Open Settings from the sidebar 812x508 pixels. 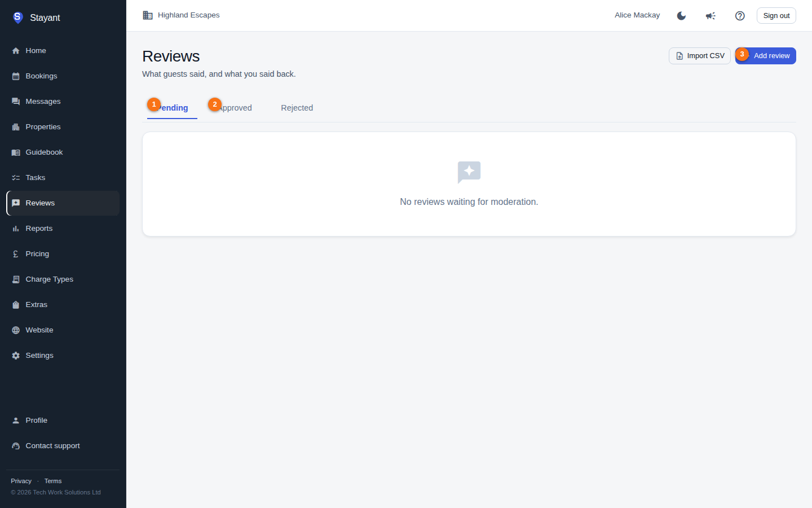pos(63,356)
